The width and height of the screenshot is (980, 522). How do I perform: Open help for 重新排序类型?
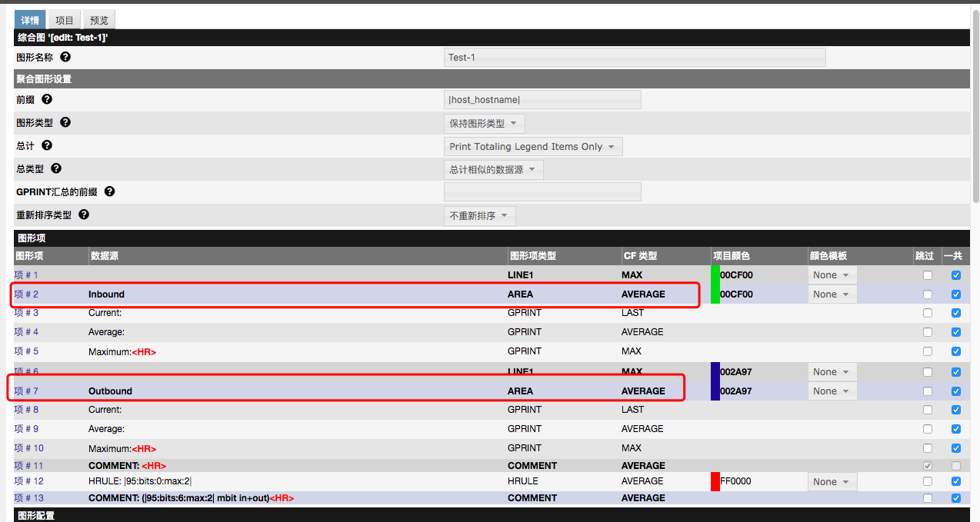click(83, 214)
